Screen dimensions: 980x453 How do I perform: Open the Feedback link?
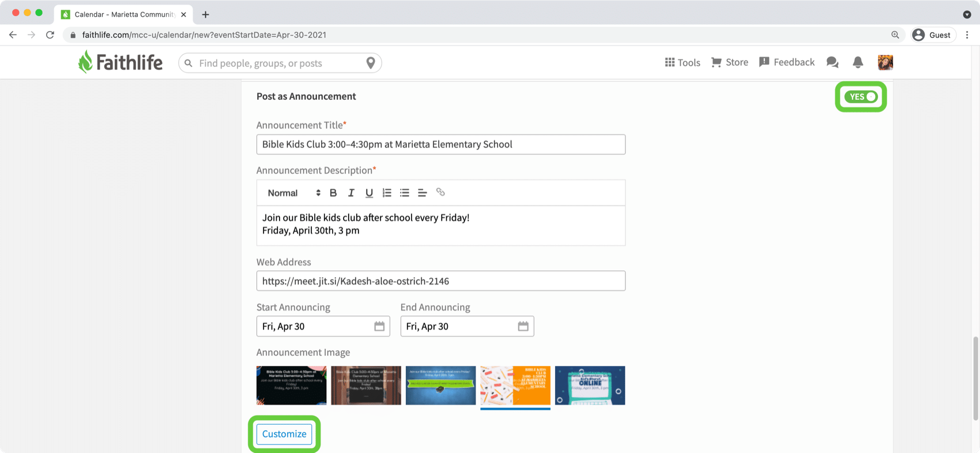coord(787,62)
